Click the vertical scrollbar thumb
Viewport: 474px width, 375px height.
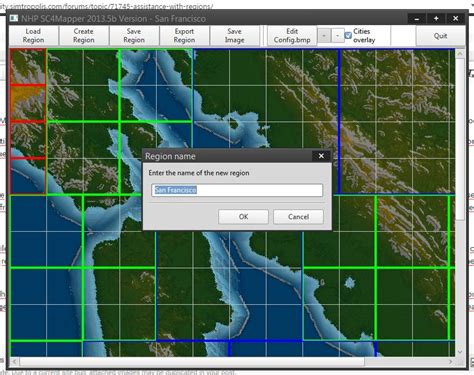[x=460, y=139]
